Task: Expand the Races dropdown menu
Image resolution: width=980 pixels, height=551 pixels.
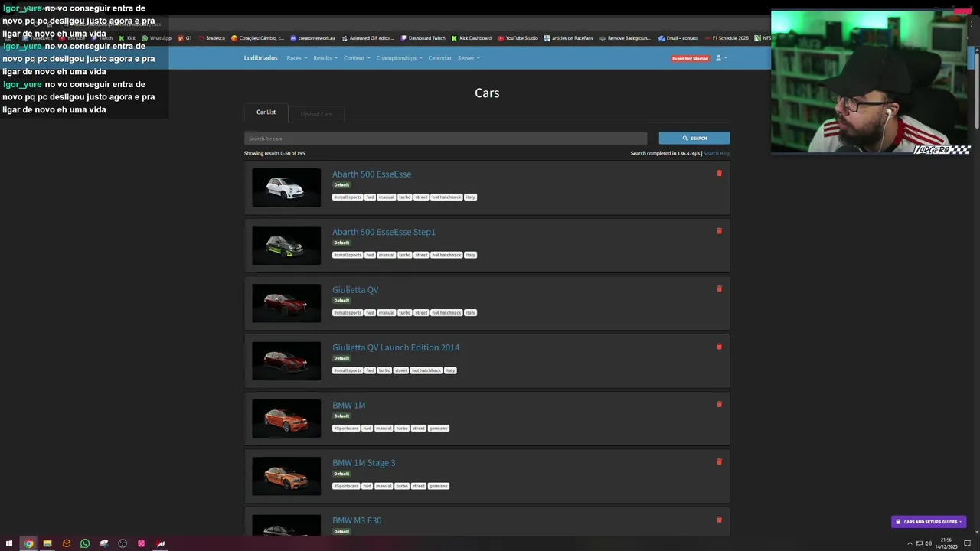Action: 297,58
